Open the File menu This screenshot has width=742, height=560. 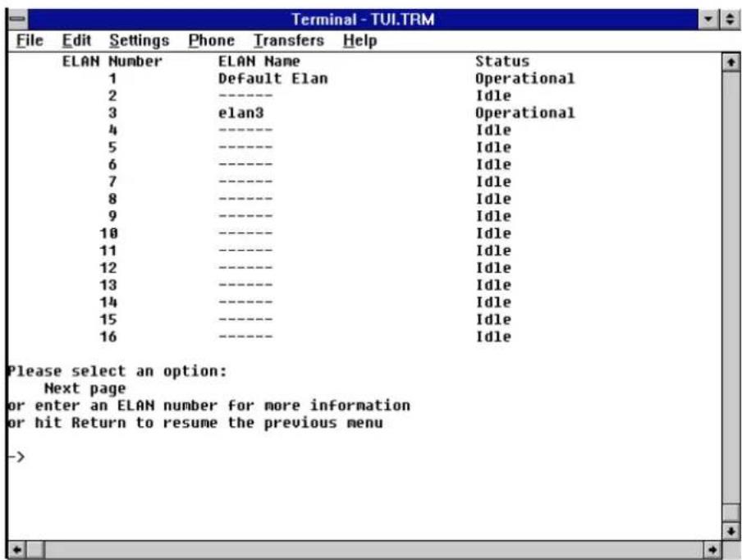(x=30, y=41)
